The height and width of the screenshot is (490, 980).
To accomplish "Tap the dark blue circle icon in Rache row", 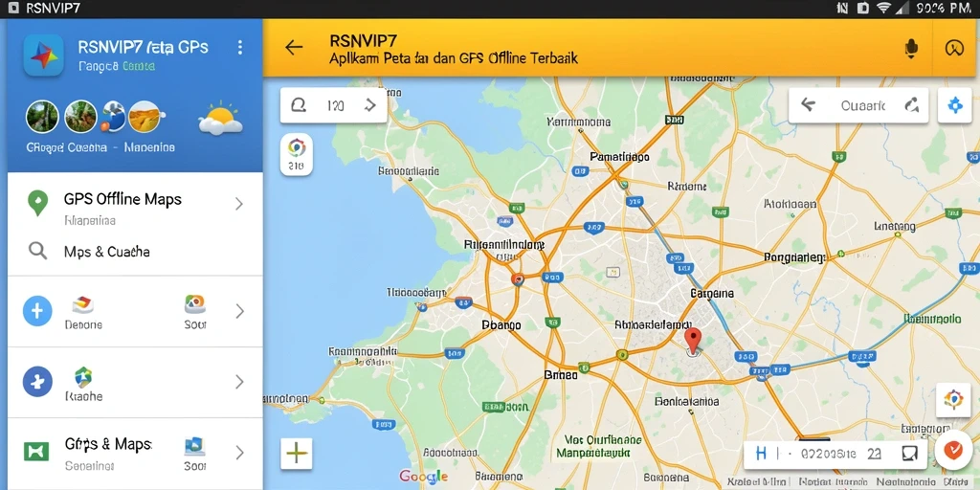I will click(37, 382).
